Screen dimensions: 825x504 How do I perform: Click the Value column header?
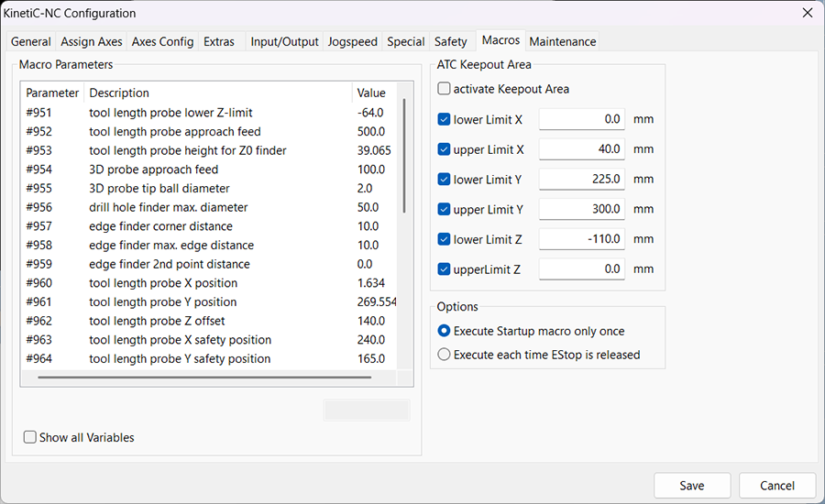click(x=374, y=93)
